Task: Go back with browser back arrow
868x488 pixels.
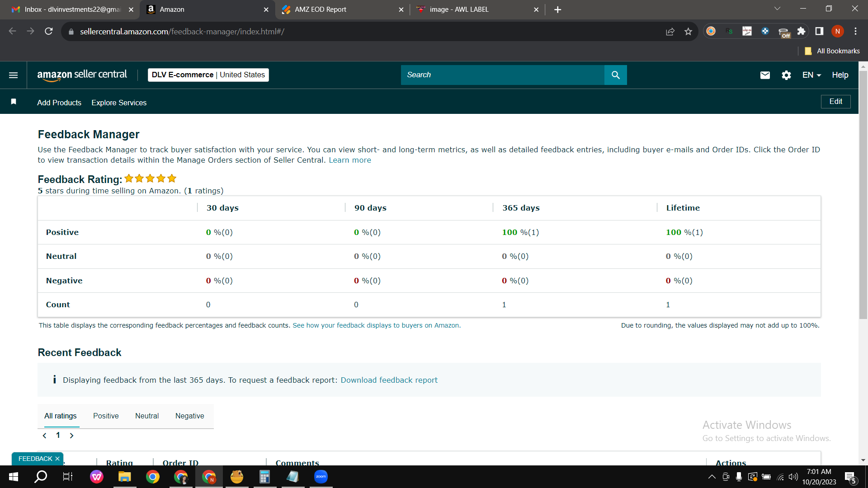Action: [x=13, y=31]
